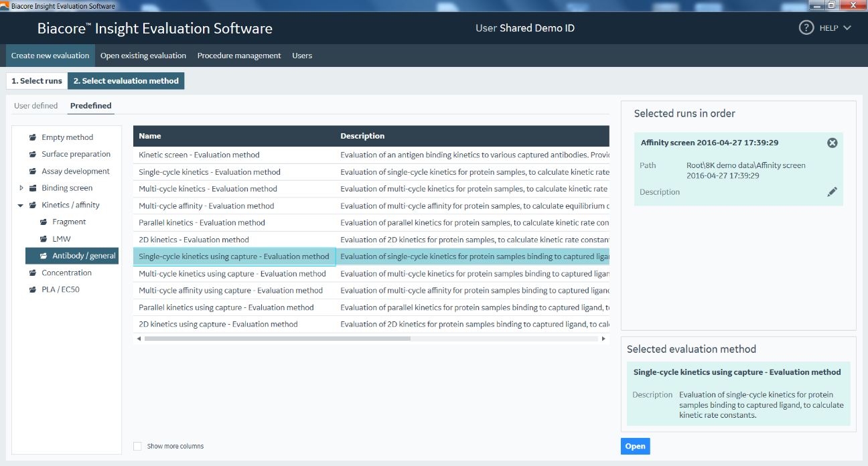The width and height of the screenshot is (868, 466).
Task: Click the Empty method folder icon
Action: 33,137
